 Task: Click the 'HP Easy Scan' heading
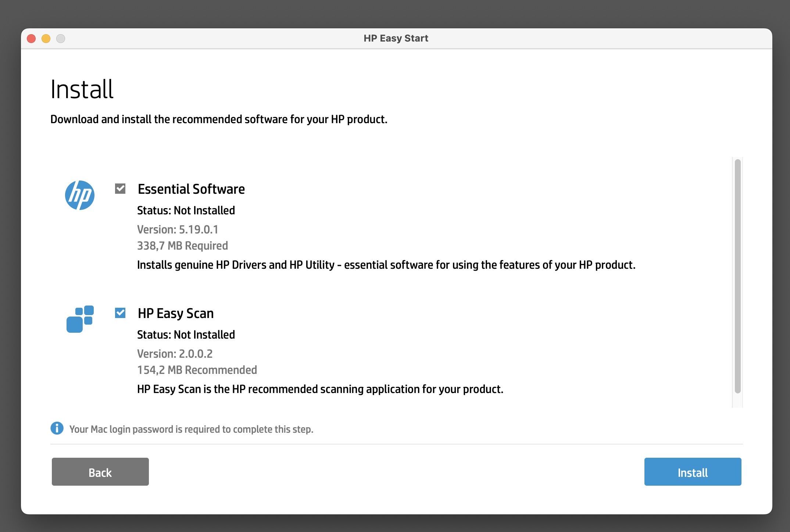click(176, 314)
